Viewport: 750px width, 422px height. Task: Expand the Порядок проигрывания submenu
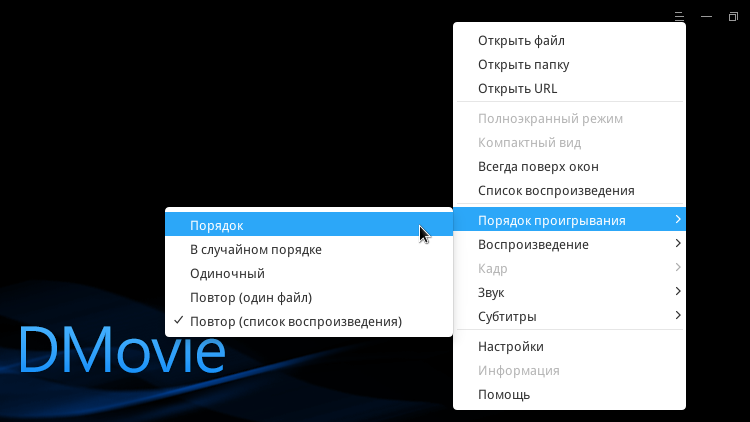[569, 220]
